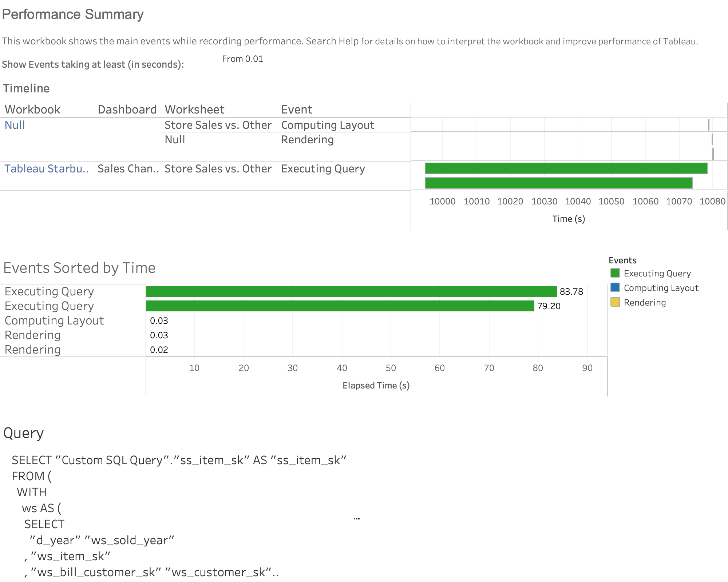Click Store Sales vs. Other in Null workbook row
This screenshot has height=582, width=728.
218,125
